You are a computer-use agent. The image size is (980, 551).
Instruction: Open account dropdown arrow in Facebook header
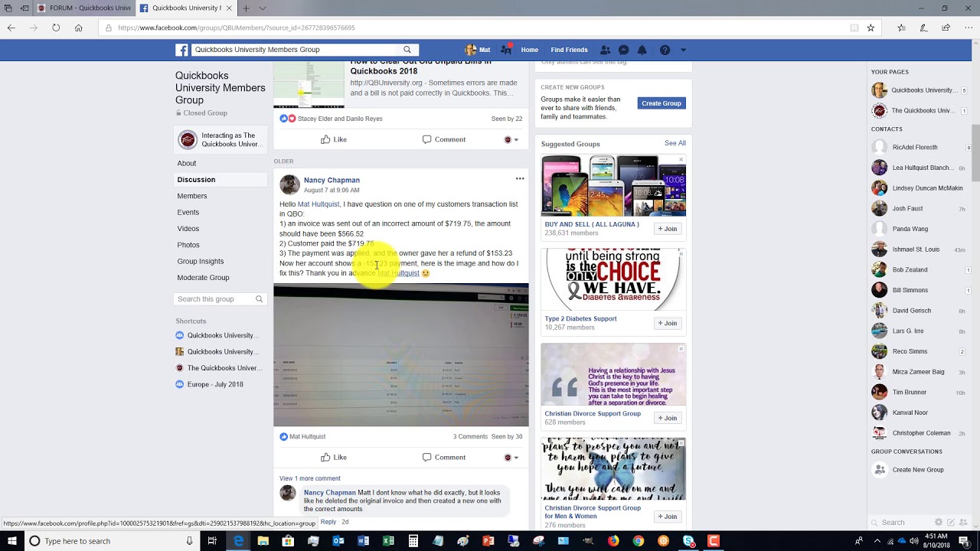[683, 50]
